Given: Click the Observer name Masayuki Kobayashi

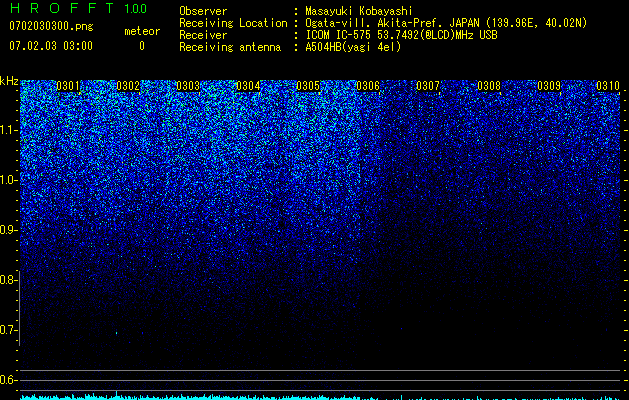Looking at the screenshot, I should 359,11.
